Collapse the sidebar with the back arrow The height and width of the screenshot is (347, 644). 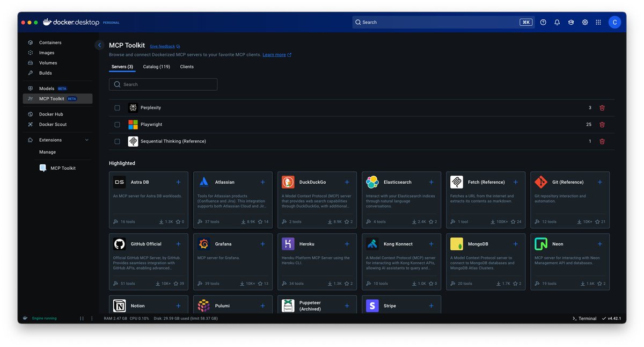99,45
